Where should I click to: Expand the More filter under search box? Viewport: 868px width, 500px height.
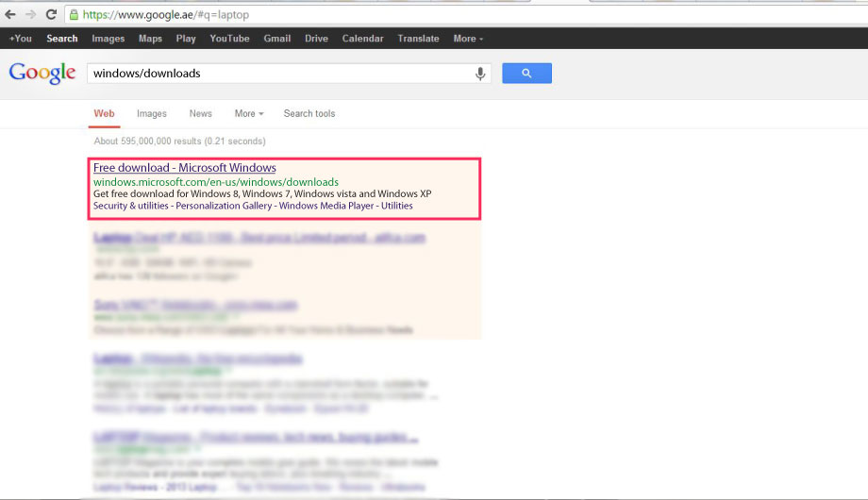pyautogui.click(x=248, y=113)
